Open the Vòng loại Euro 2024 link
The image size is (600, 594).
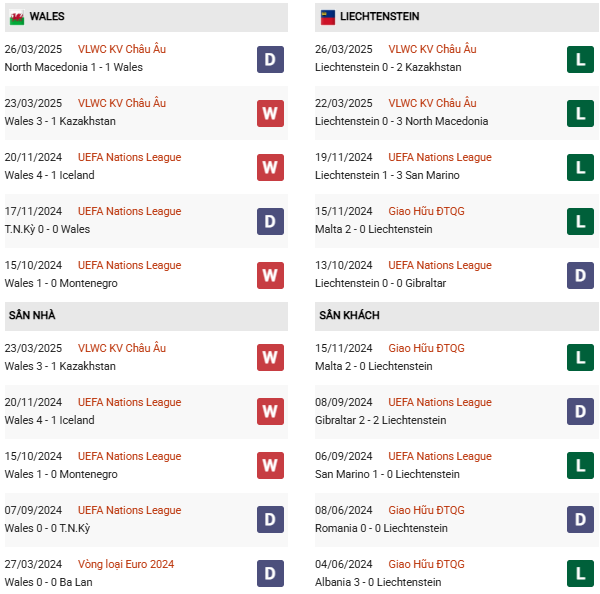tap(130, 564)
